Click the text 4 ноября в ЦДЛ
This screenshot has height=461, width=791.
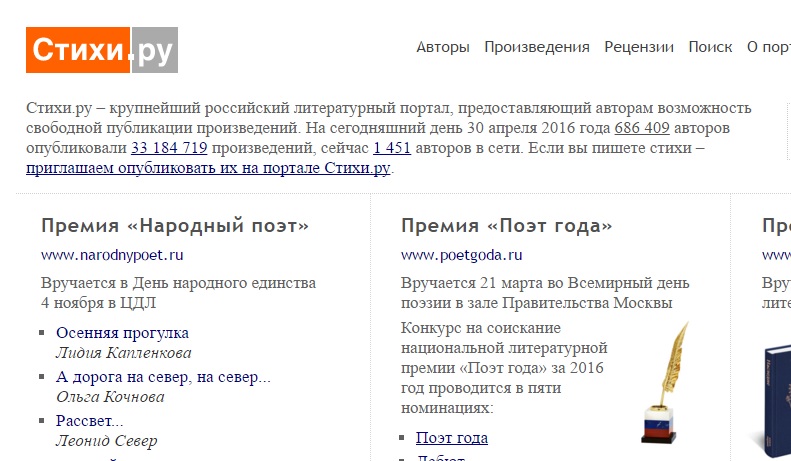[98, 303]
